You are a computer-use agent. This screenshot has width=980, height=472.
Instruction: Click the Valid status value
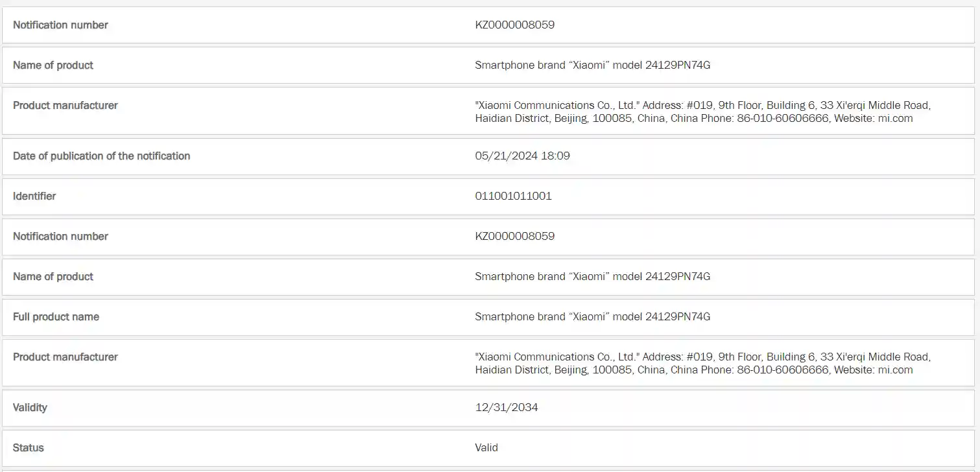tap(486, 447)
